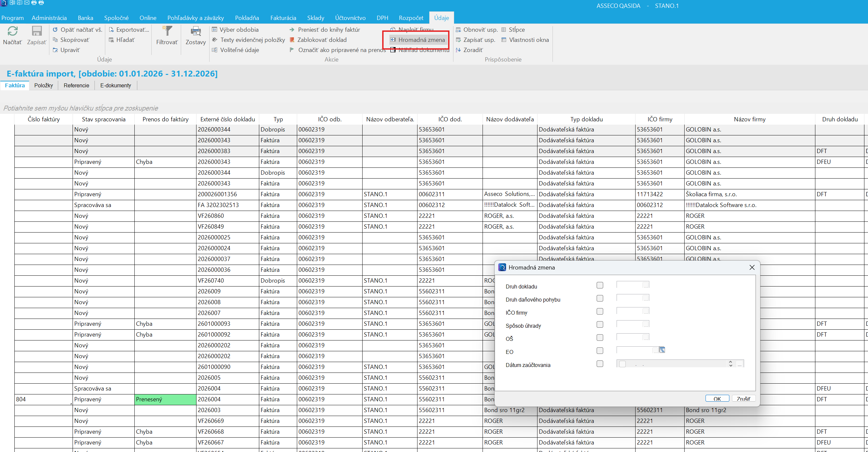Open the Účtovníctvo menu
Viewport: 868px width, 452px height.
(x=350, y=18)
